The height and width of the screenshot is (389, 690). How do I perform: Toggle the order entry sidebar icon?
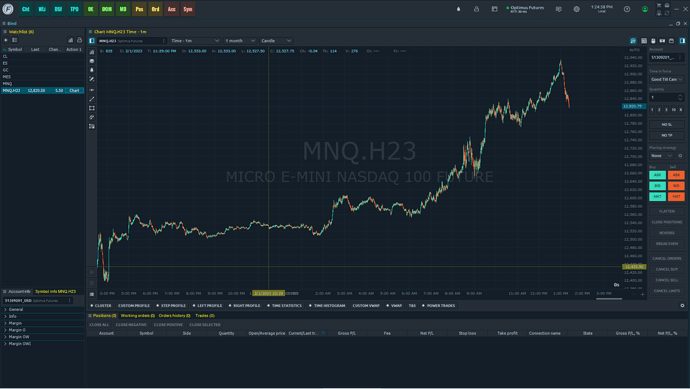682,40
